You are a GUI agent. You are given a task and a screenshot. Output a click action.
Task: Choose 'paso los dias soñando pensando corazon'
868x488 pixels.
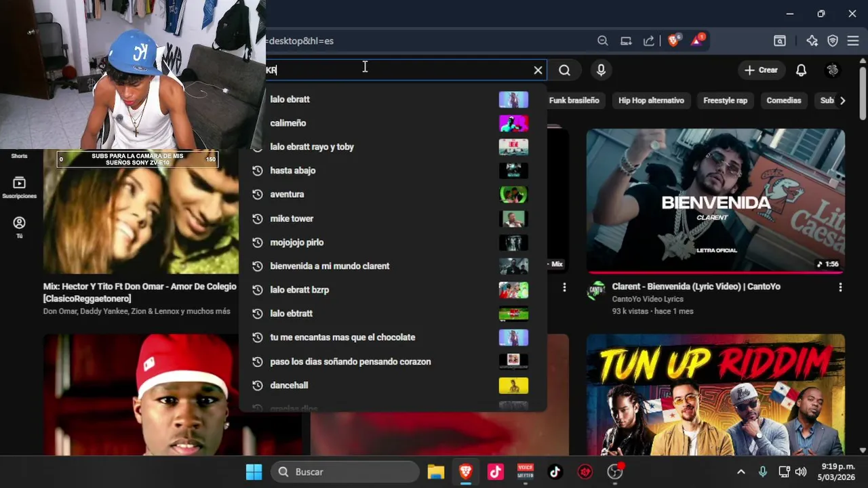coord(393,361)
